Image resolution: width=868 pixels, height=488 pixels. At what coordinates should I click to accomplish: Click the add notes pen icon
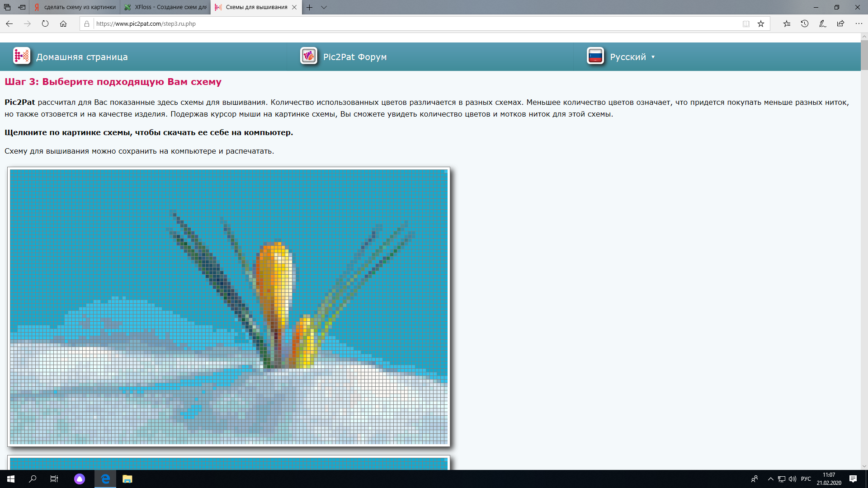pyautogui.click(x=822, y=24)
